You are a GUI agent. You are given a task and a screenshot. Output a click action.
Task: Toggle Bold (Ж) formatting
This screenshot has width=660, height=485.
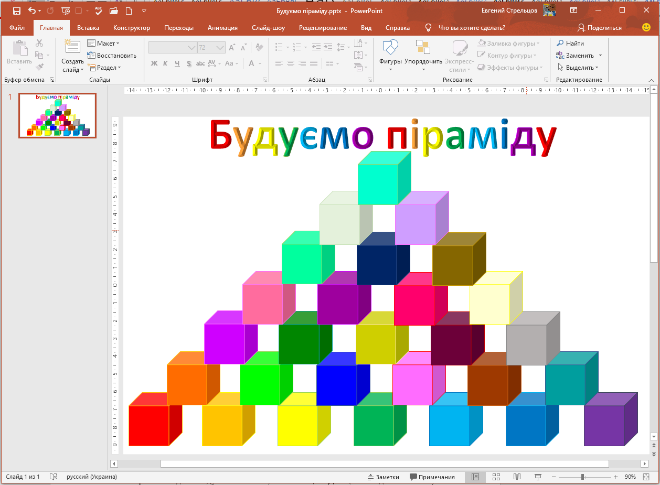(155, 63)
